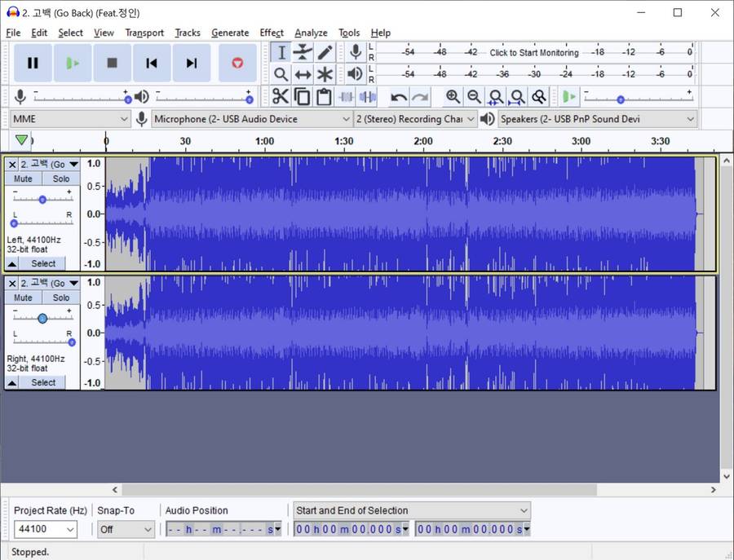Mute the first 고백 track

pos(24,179)
